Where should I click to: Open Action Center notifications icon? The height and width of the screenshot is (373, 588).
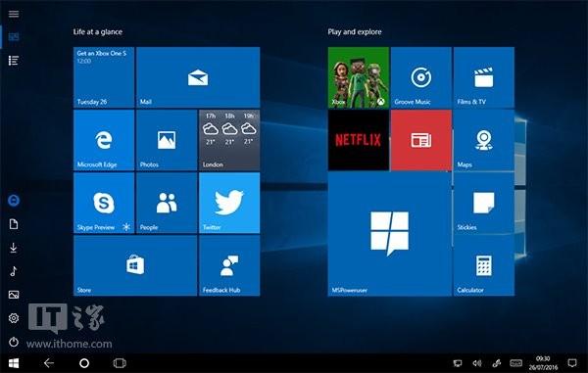(x=572, y=363)
